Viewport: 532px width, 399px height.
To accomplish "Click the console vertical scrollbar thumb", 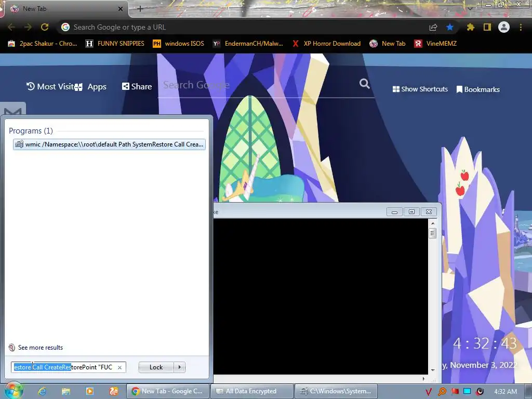I will pyautogui.click(x=433, y=233).
